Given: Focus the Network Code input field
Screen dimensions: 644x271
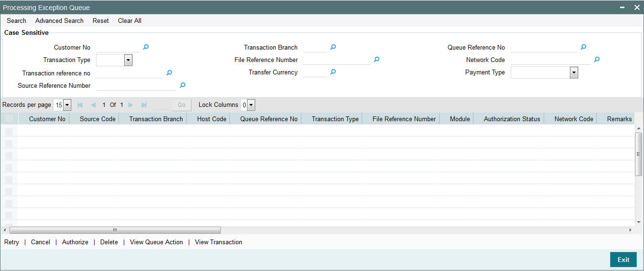Looking at the screenshot, I should click(x=550, y=60).
